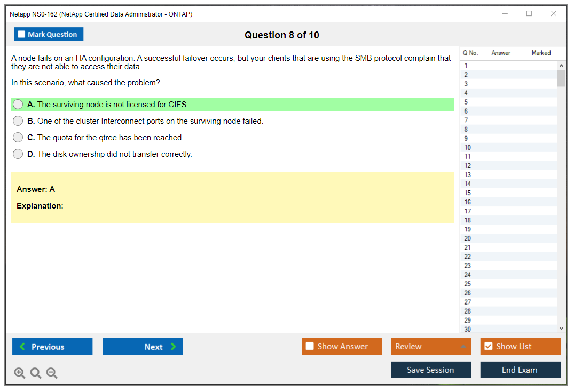The image size is (574, 392).
Task: Go to the Previous question
Action: (52, 347)
